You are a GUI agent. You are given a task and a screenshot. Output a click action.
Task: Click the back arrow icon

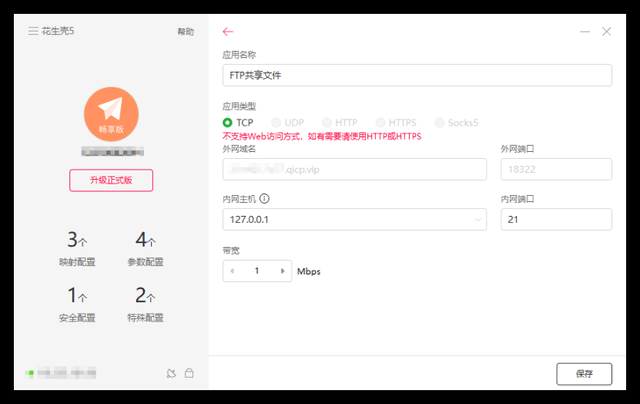tap(228, 32)
